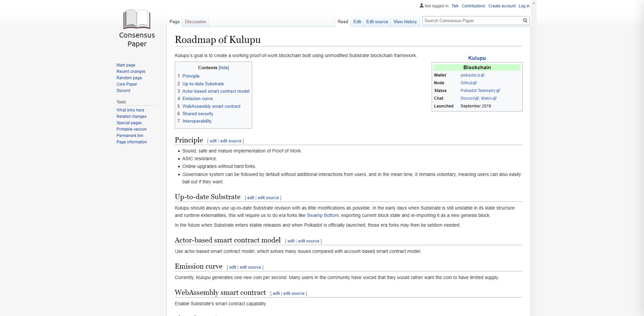Open the Swamp Bottom link

tap(323, 216)
